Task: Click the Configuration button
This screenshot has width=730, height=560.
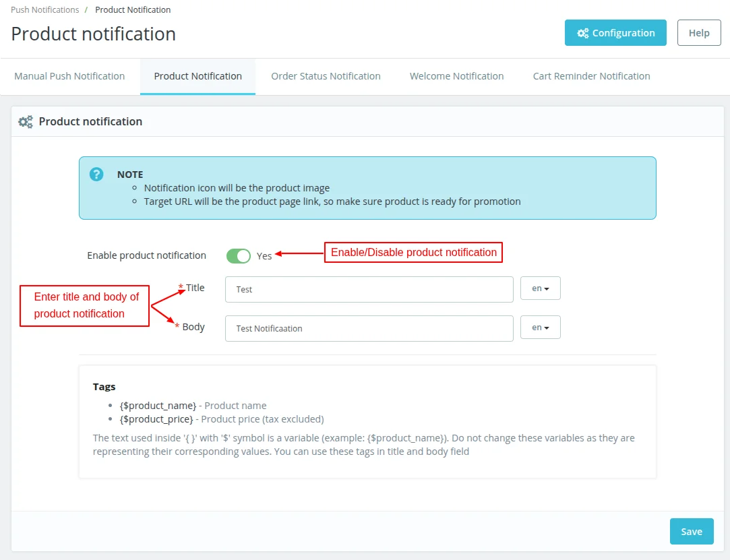Action: pos(615,32)
